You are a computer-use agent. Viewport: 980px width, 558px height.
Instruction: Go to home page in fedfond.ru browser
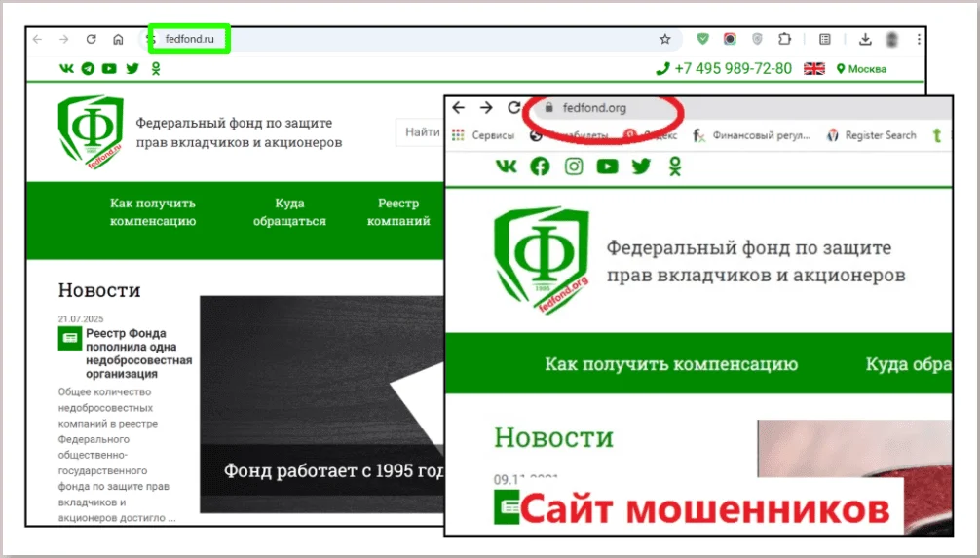click(x=118, y=39)
